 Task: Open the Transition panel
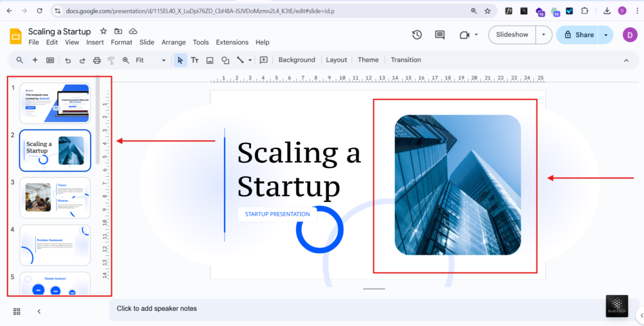(406, 60)
